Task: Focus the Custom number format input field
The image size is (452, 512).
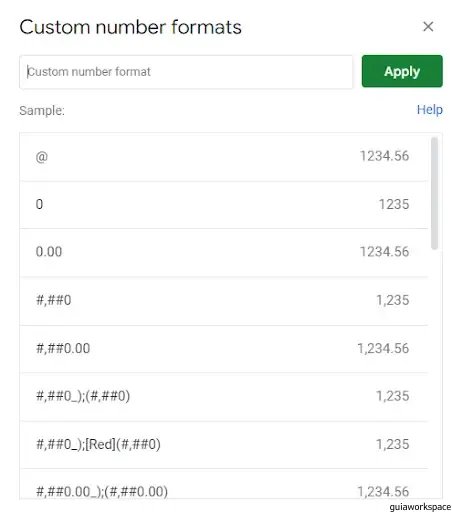Action: tap(186, 72)
